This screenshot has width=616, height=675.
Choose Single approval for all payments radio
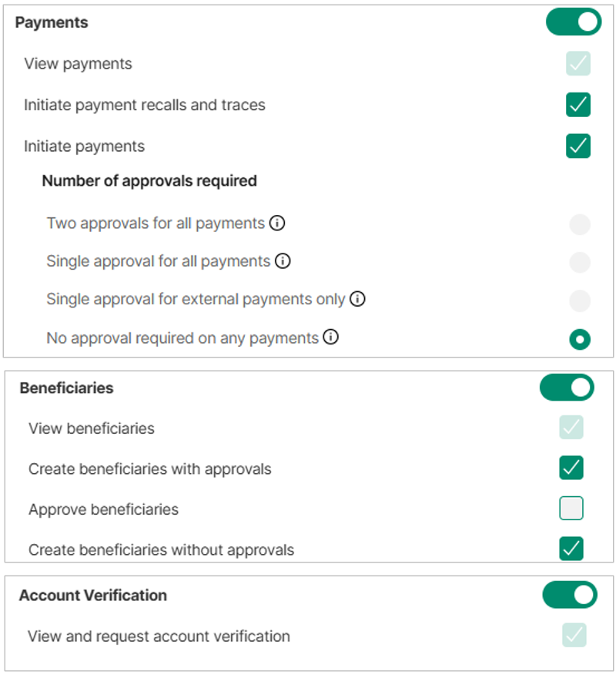coord(579,262)
